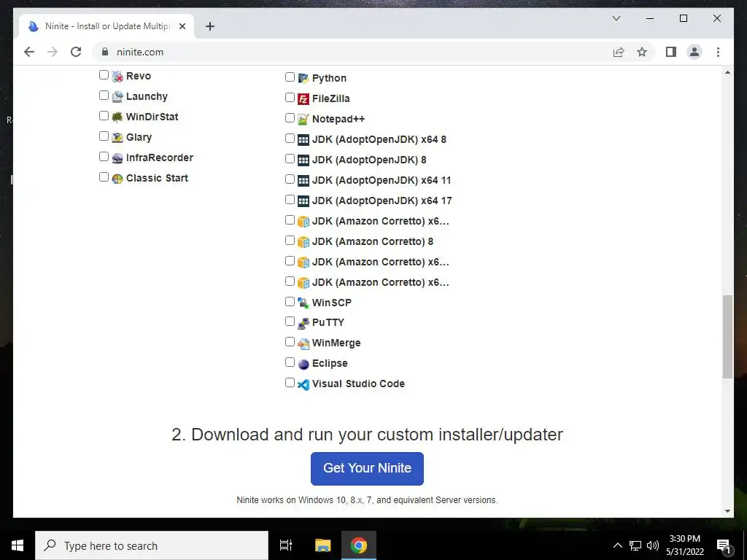Click the Glary app icon
747x560 pixels.
pos(117,138)
